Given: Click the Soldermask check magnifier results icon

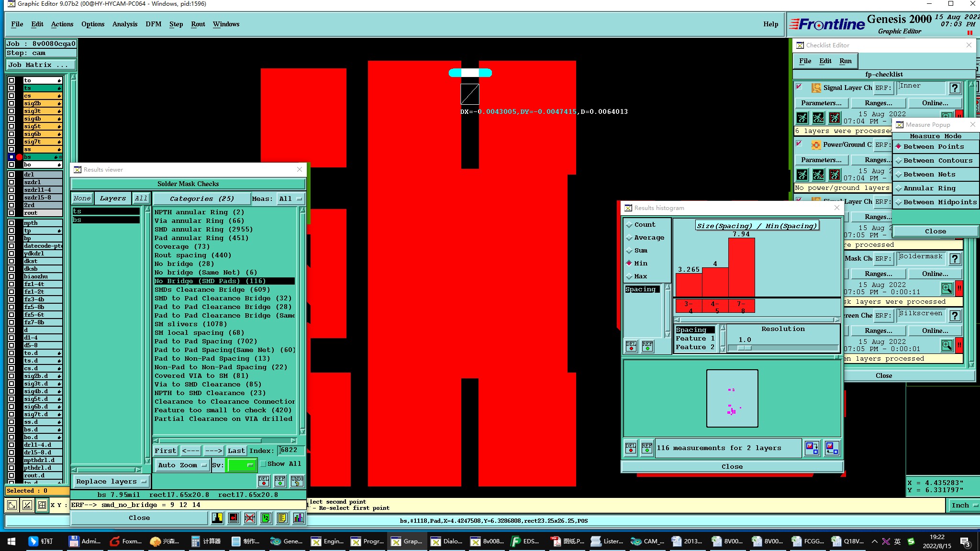Looking at the screenshot, I should pos(947,288).
